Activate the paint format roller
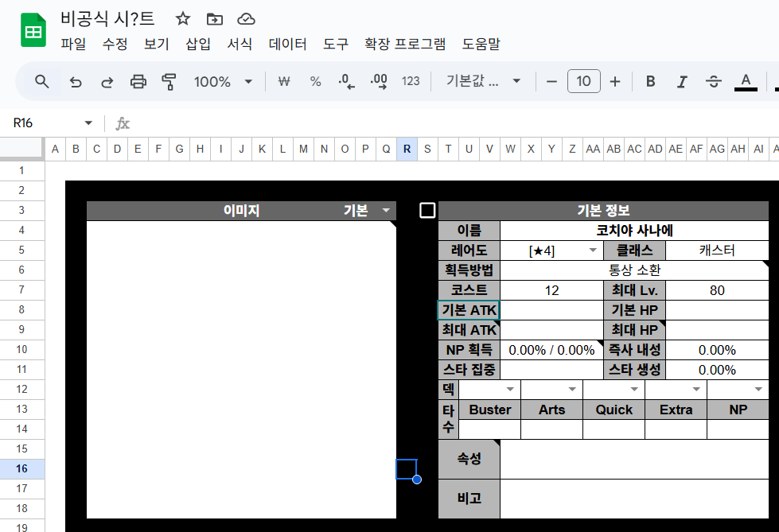This screenshot has height=532, width=779. tap(169, 81)
